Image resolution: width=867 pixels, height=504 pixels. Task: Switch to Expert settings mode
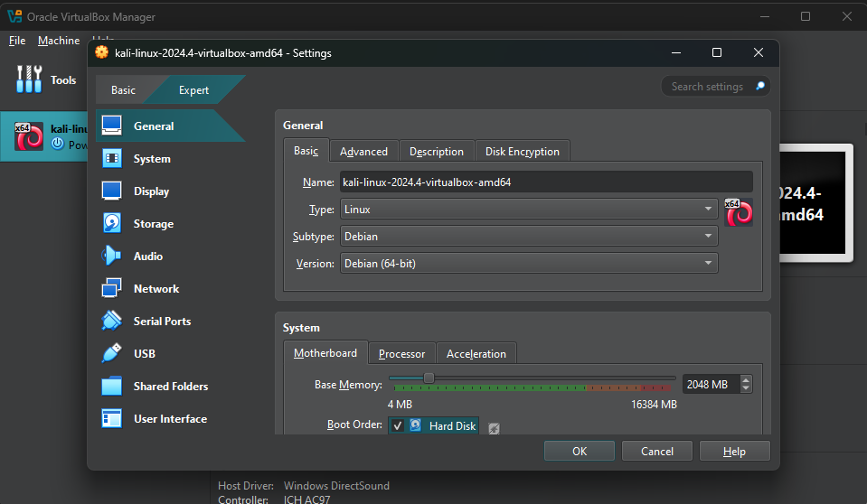[x=193, y=90]
